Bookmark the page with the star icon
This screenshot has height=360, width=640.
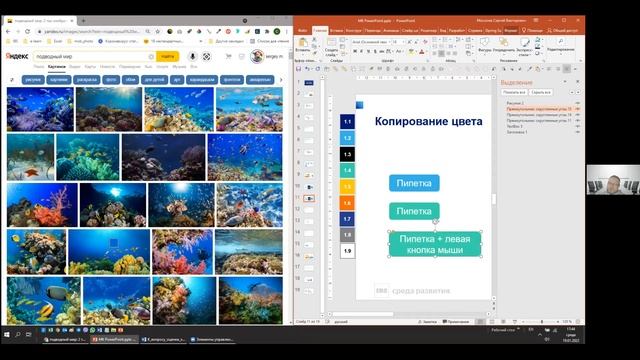(158, 31)
